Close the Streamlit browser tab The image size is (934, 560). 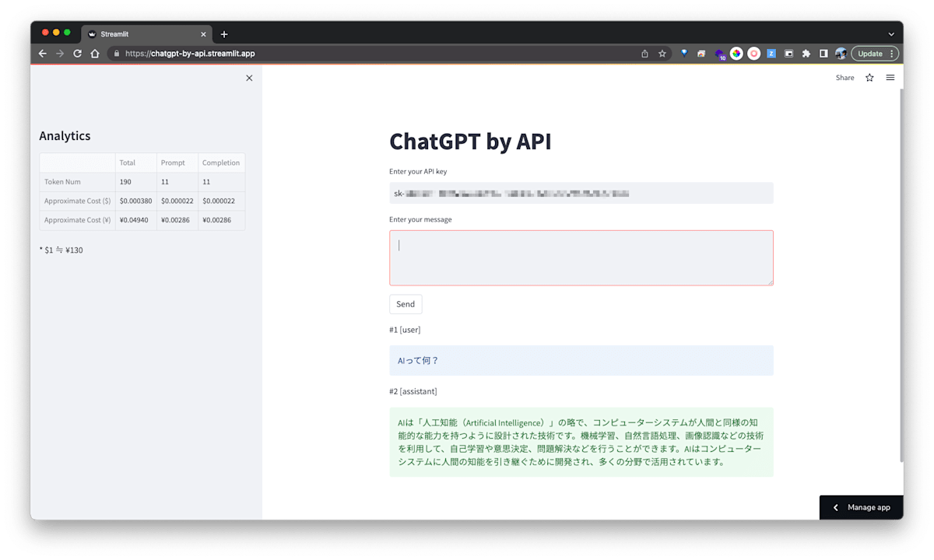coord(205,34)
